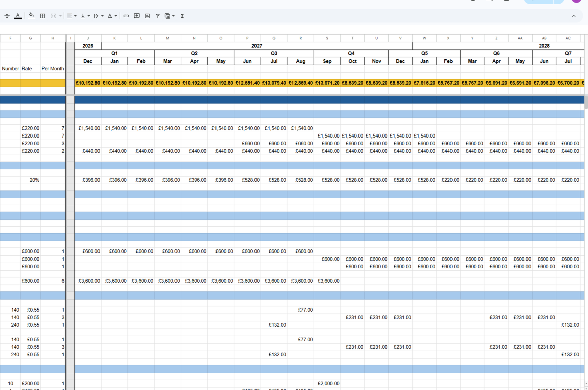The width and height of the screenshot is (588, 390).
Task: Select the Sep month header
Action: click(327, 61)
